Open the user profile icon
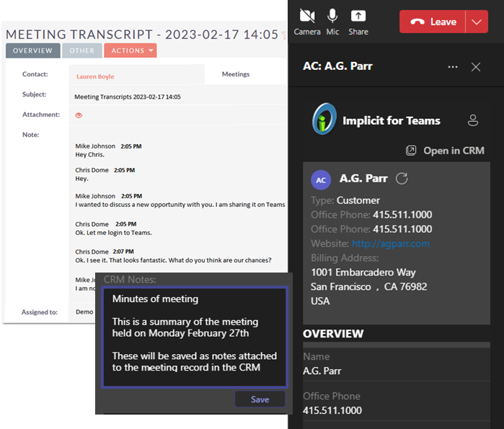504x429 pixels. click(x=473, y=120)
